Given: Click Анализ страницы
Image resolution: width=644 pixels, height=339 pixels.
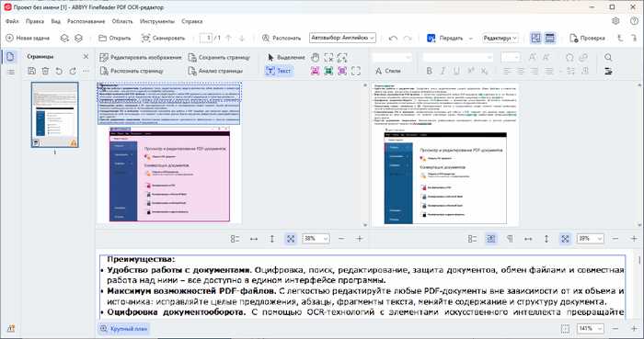Looking at the screenshot, I should pyautogui.click(x=215, y=71).
